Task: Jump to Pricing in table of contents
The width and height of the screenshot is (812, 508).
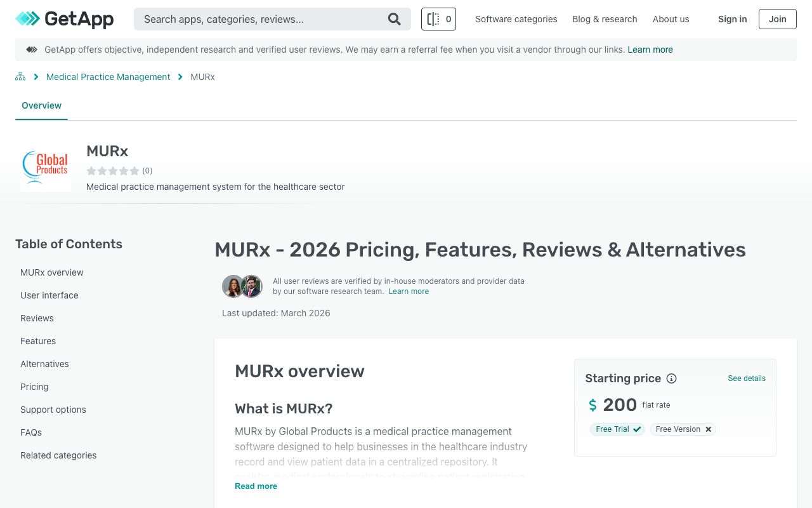Action: tap(34, 387)
